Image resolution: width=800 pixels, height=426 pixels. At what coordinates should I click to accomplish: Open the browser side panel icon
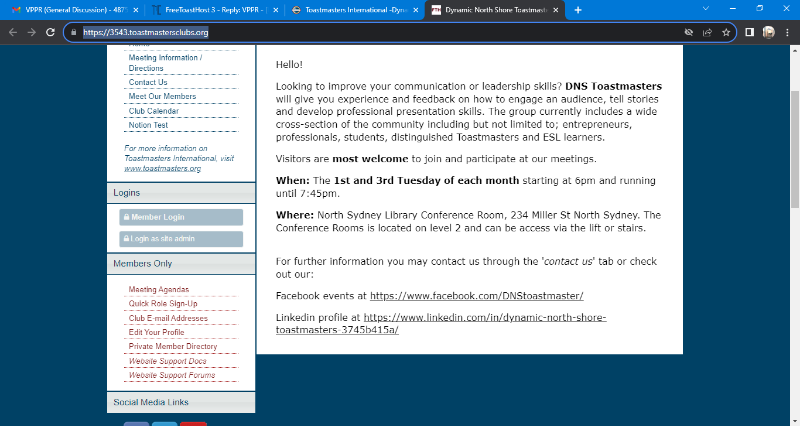tap(750, 32)
